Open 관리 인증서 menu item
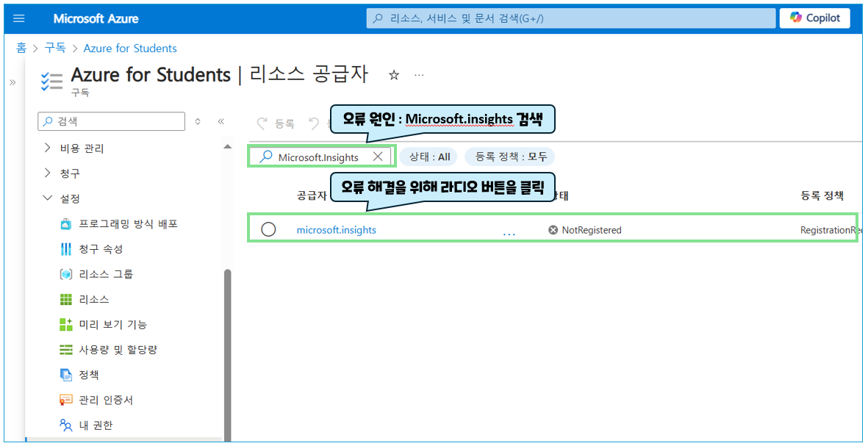 pos(107,400)
